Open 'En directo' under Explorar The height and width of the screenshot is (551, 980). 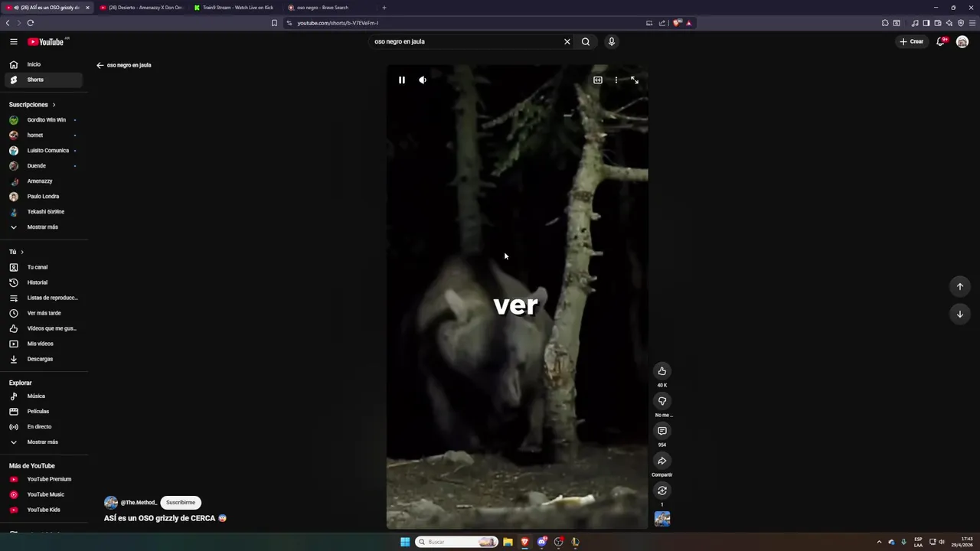tap(43, 427)
